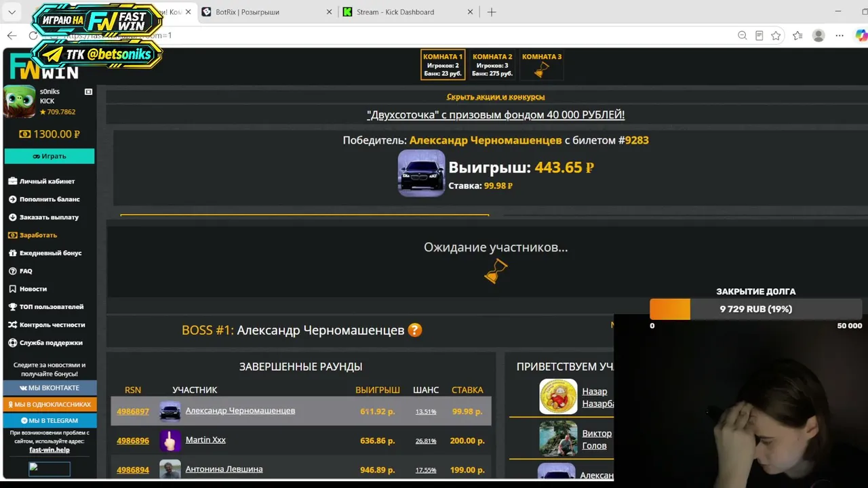Image resolution: width=868 pixels, height=488 pixels.
Task: Select room Комната 3
Action: click(x=542, y=64)
